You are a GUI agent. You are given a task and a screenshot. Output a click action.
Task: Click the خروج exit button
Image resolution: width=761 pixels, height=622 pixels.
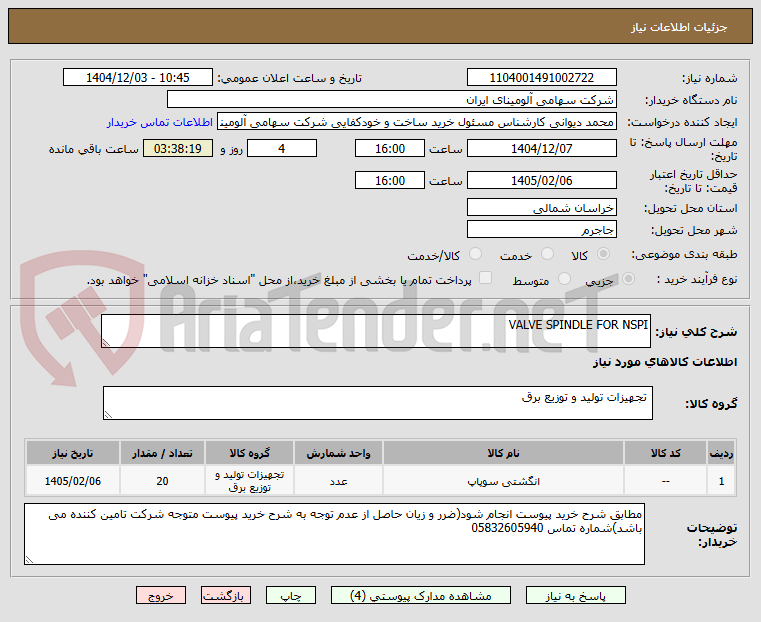(x=161, y=595)
